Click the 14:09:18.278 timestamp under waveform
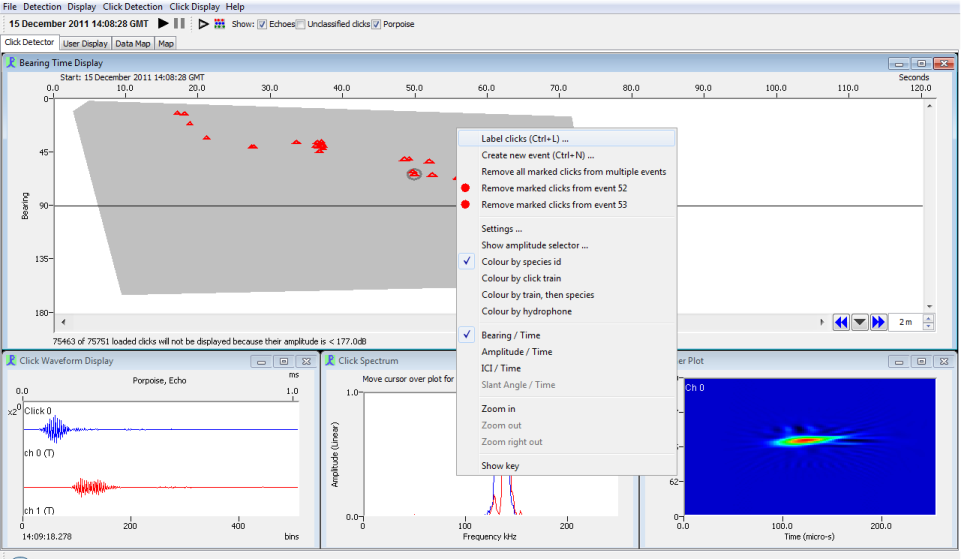This screenshot has width=961, height=559. (47, 536)
